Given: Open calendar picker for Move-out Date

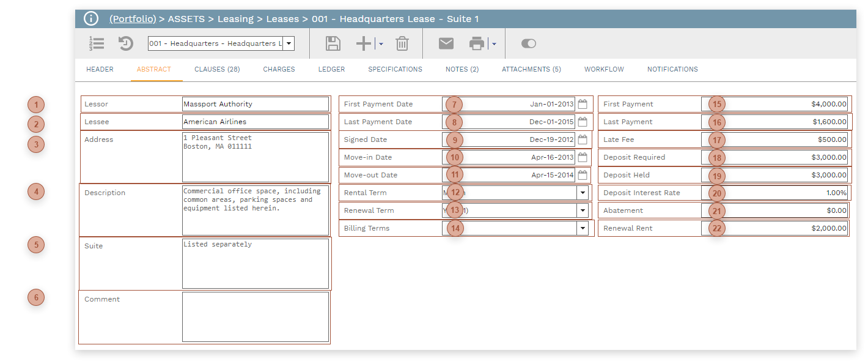Looking at the screenshot, I should tap(583, 175).
